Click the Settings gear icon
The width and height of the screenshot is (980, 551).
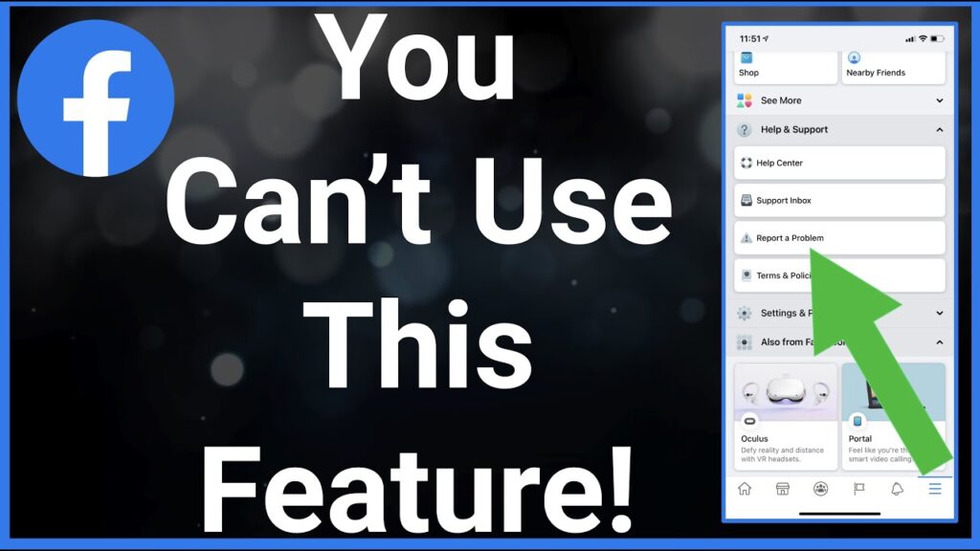pos(744,313)
